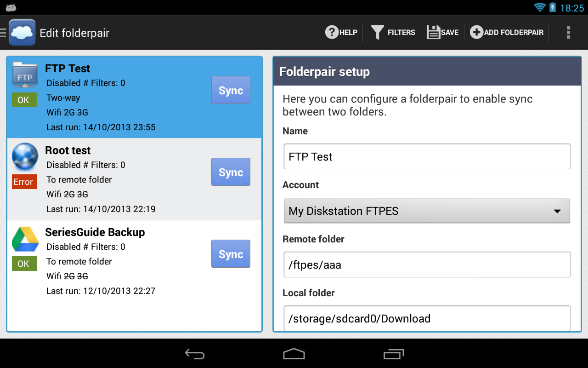Click the Sync button for FTP Test

231,90
